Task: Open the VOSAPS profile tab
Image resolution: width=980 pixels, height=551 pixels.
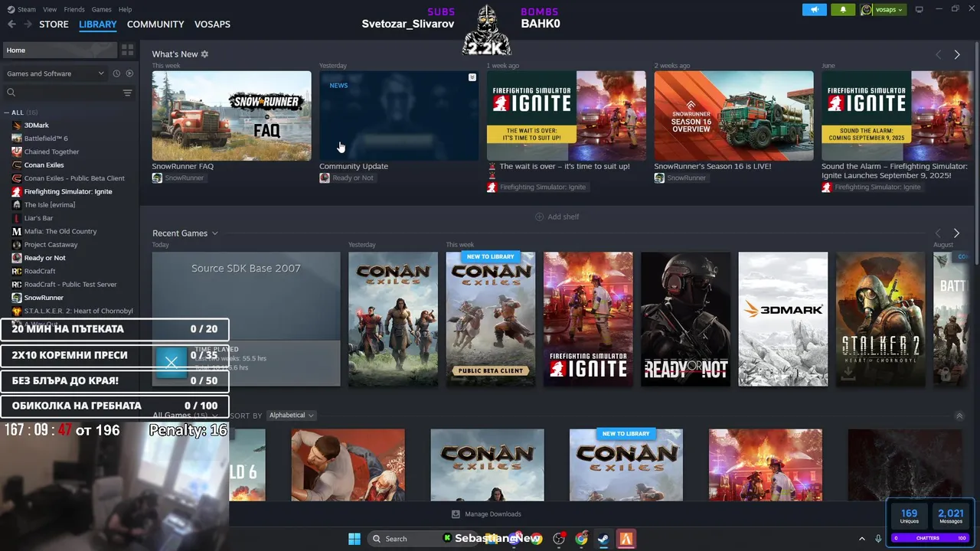Action: click(212, 24)
